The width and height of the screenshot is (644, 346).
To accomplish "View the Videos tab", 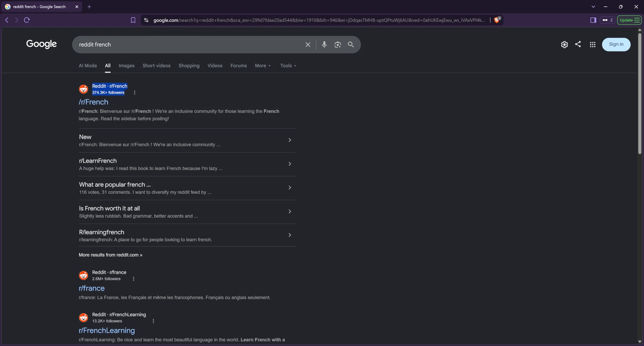I will pyautogui.click(x=215, y=66).
